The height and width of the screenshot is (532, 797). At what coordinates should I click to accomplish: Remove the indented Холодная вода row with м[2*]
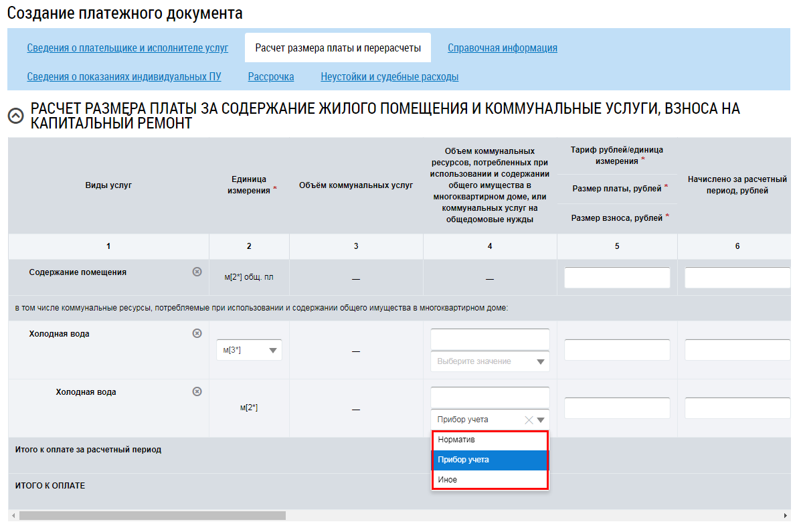tap(197, 391)
